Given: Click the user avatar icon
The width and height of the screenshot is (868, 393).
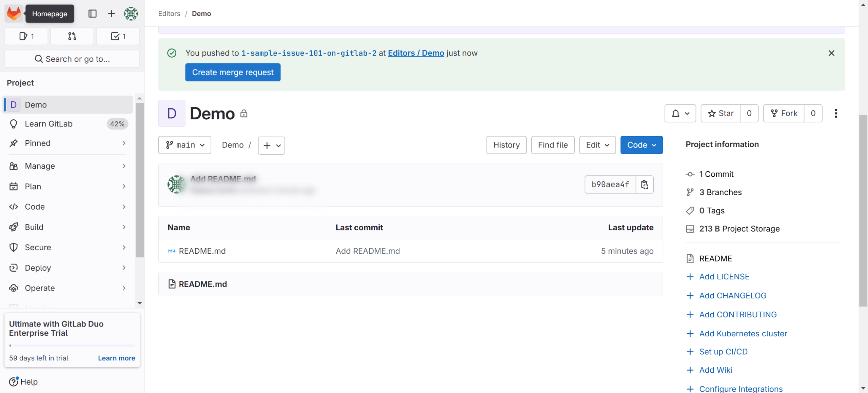Looking at the screenshot, I should (131, 14).
